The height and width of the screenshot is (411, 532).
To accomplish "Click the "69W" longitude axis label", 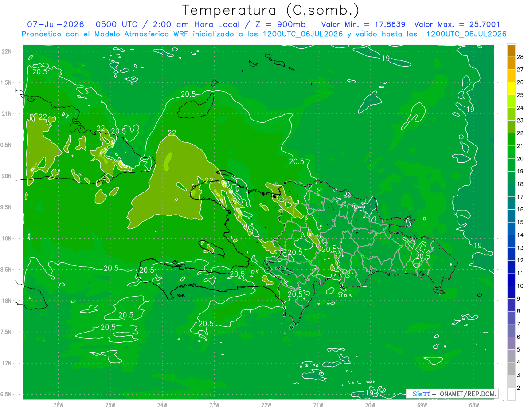I will [422, 405].
